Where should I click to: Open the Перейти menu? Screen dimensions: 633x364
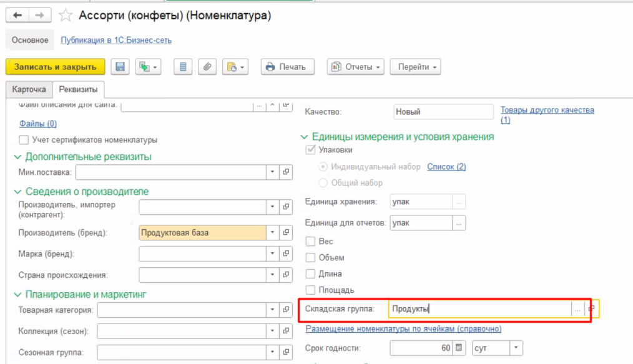click(x=415, y=67)
